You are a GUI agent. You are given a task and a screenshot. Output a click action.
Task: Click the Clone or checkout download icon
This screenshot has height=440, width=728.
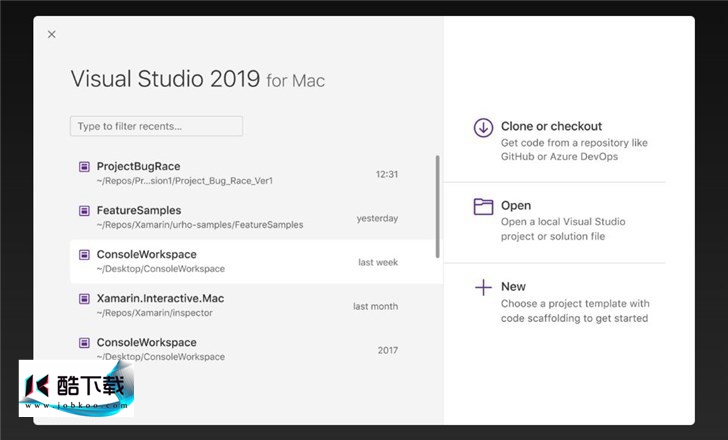pyautogui.click(x=483, y=127)
